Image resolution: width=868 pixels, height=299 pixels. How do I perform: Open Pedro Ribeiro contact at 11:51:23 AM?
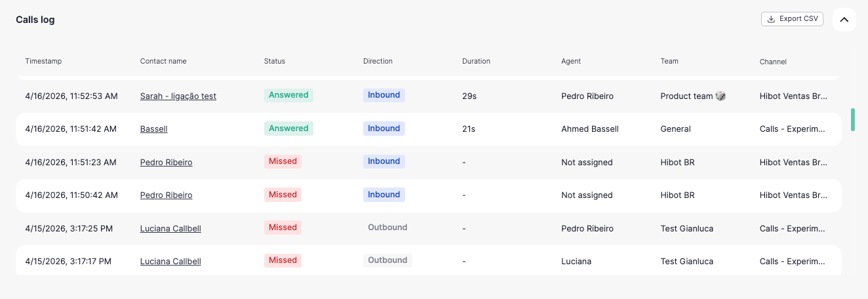click(x=167, y=162)
